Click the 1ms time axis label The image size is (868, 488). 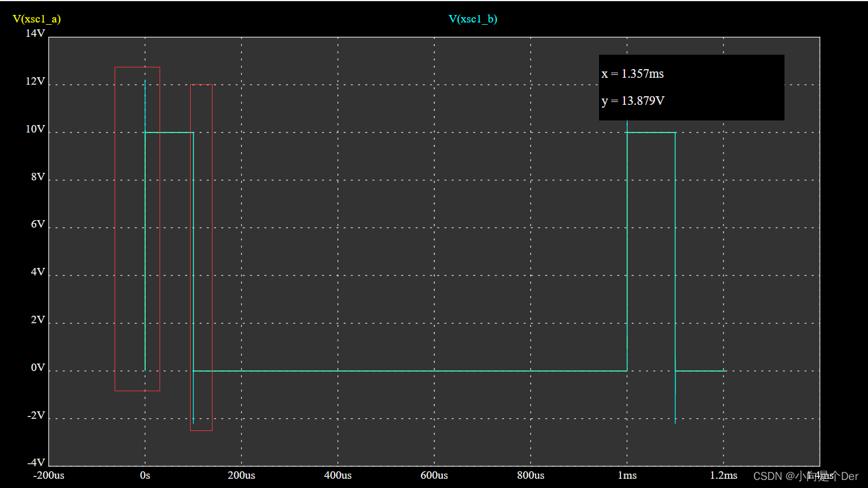(x=627, y=475)
